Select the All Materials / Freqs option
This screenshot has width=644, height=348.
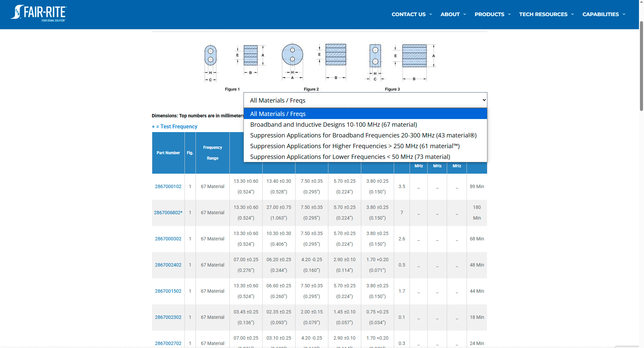click(x=278, y=114)
